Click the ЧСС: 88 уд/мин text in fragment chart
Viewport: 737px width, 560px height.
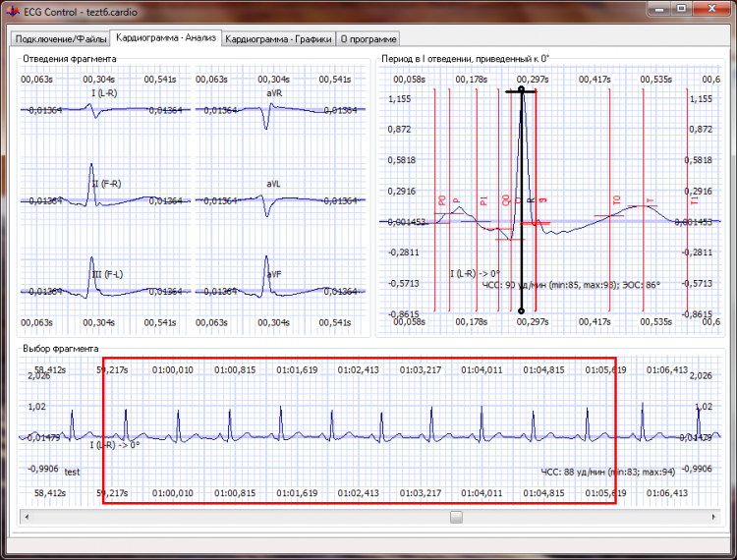coord(607,472)
